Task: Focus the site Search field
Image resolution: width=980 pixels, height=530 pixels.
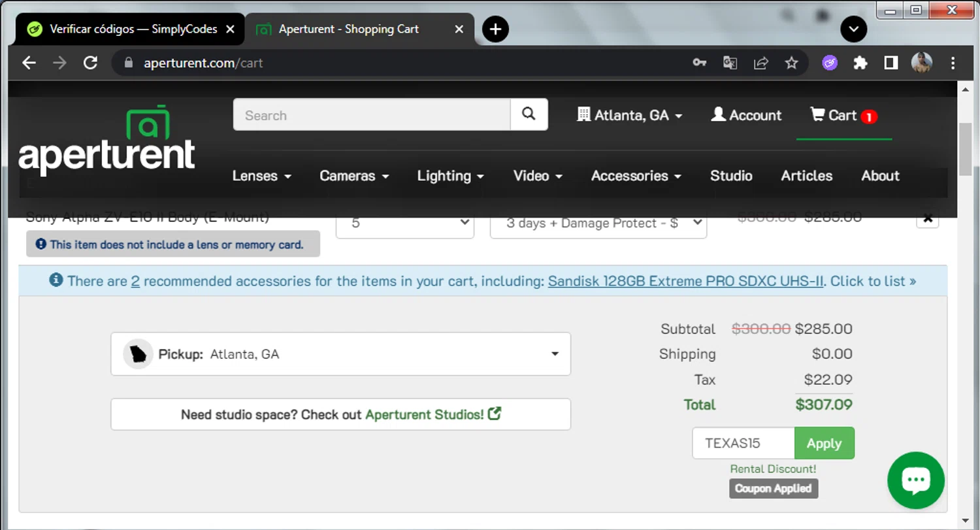Action: [x=372, y=115]
